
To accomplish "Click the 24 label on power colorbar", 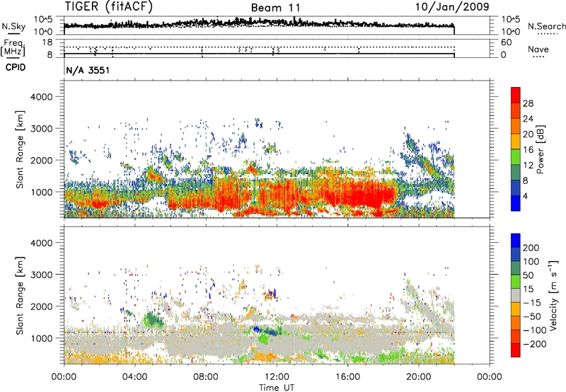I will 528,119.
